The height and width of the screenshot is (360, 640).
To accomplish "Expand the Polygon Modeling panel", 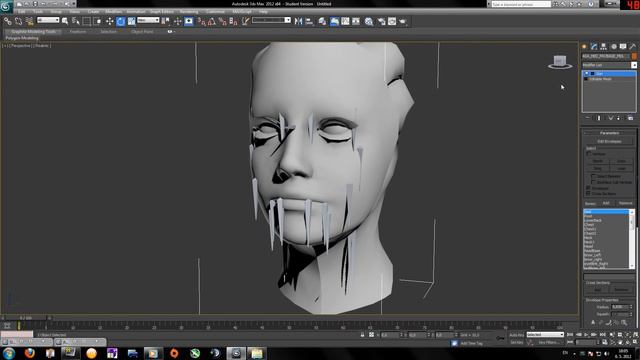I will 22,38.
